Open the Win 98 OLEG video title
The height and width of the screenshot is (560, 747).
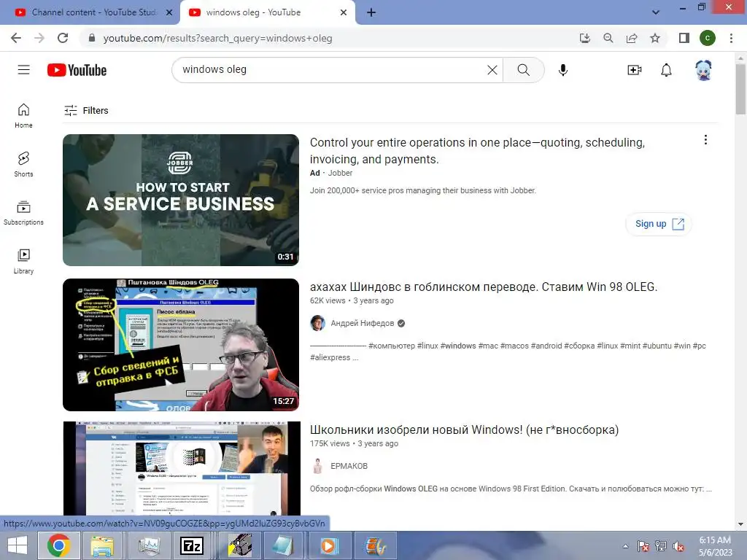click(484, 287)
